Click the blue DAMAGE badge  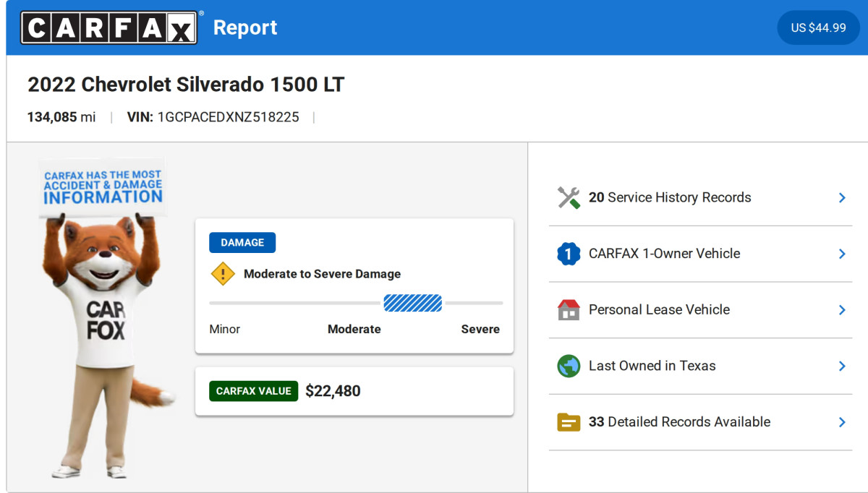click(242, 243)
